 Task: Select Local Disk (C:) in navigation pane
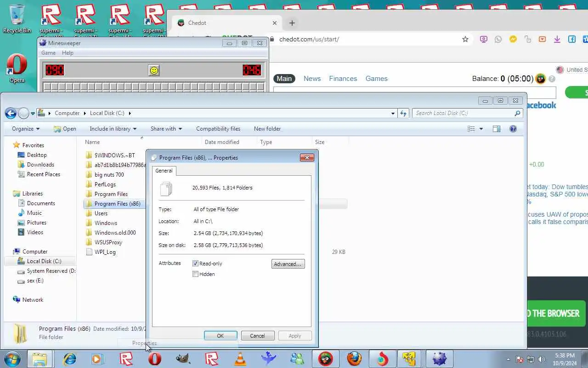pos(44,261)
